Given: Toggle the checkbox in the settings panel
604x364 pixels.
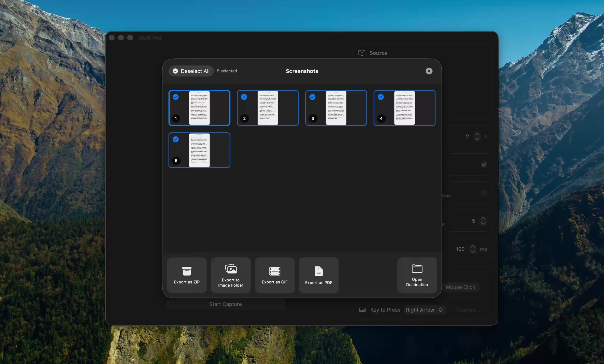Looking at the screenshot, I should click(483, 164).
